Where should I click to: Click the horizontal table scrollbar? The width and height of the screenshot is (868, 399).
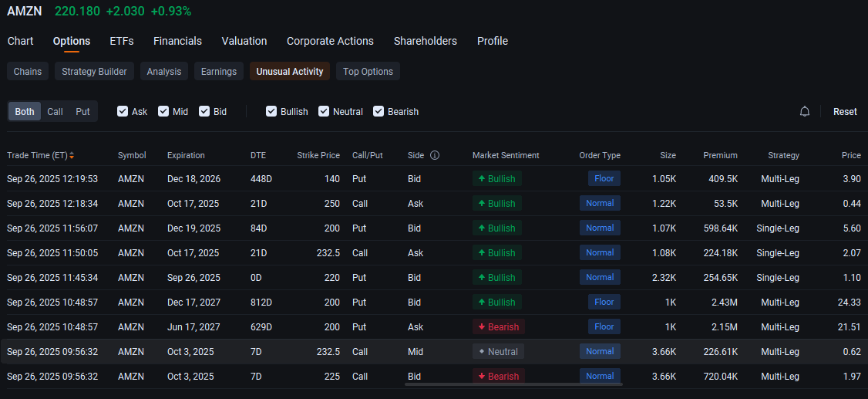point(513,384)
